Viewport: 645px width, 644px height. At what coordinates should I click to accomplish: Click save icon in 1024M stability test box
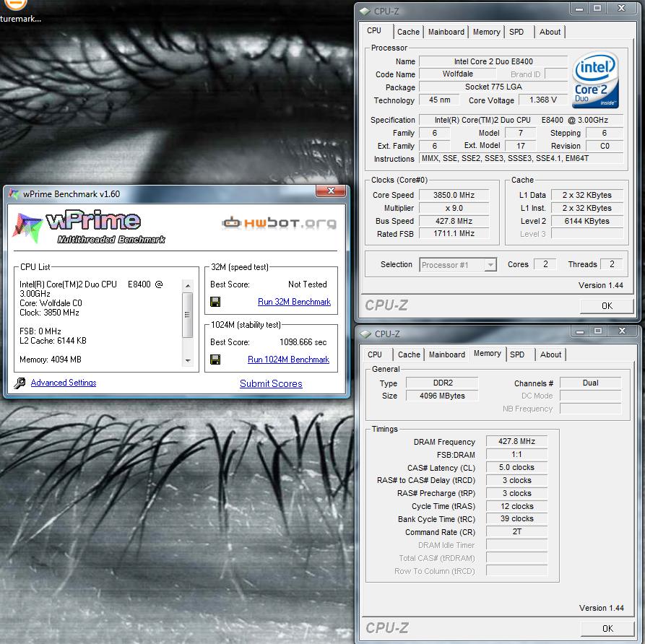tap(215, 360)
